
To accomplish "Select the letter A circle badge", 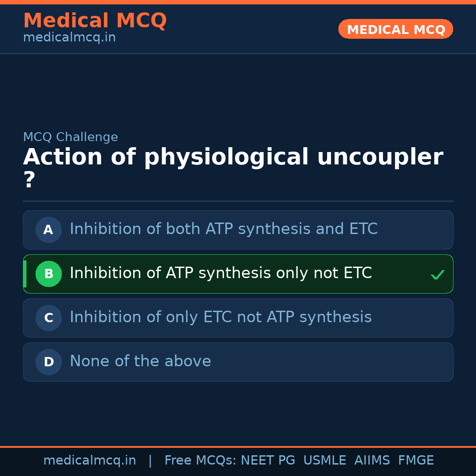I will pos(48,230).
